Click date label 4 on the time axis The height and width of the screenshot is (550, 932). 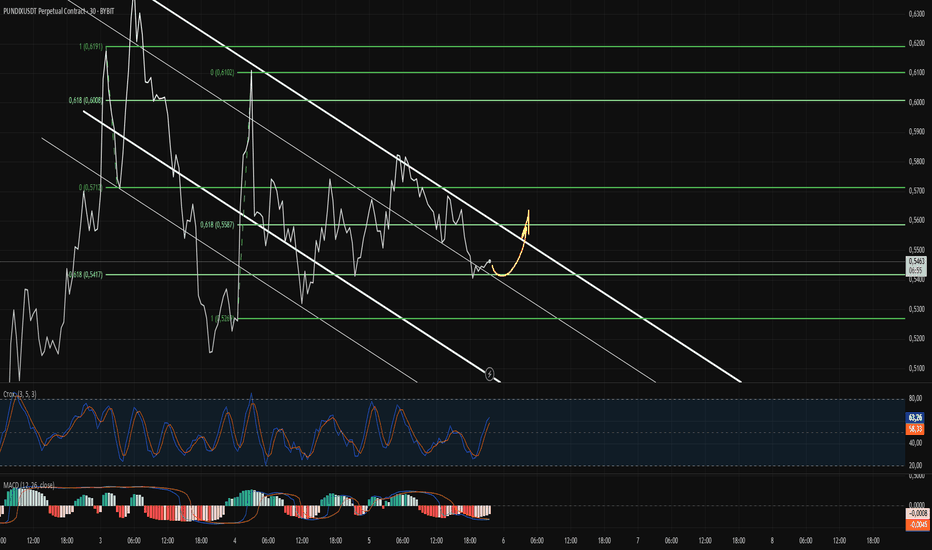click(235, 540)
